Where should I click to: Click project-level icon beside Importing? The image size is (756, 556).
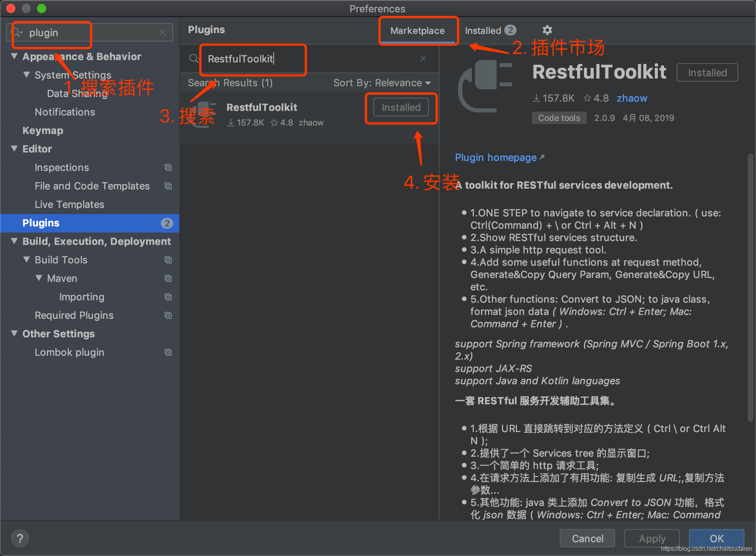(x=168, y=297)
